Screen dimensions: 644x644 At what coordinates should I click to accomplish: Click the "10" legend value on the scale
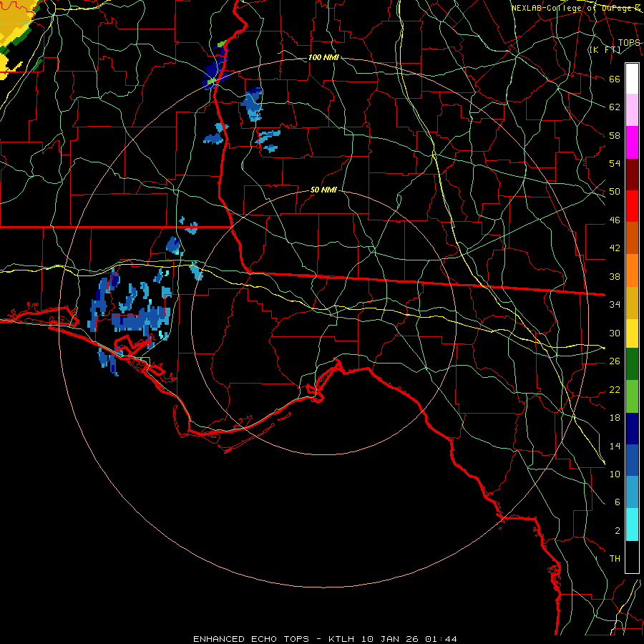[615, 474]
